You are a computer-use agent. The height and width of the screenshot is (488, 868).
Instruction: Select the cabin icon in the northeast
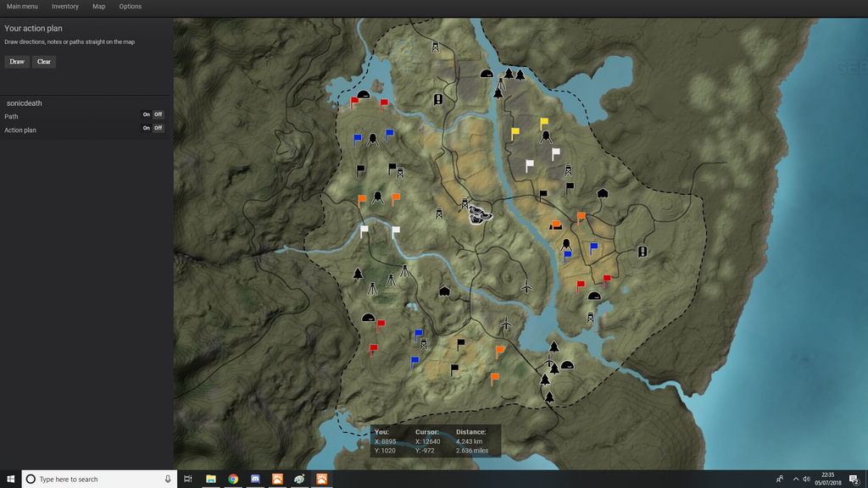click(603, 193)
